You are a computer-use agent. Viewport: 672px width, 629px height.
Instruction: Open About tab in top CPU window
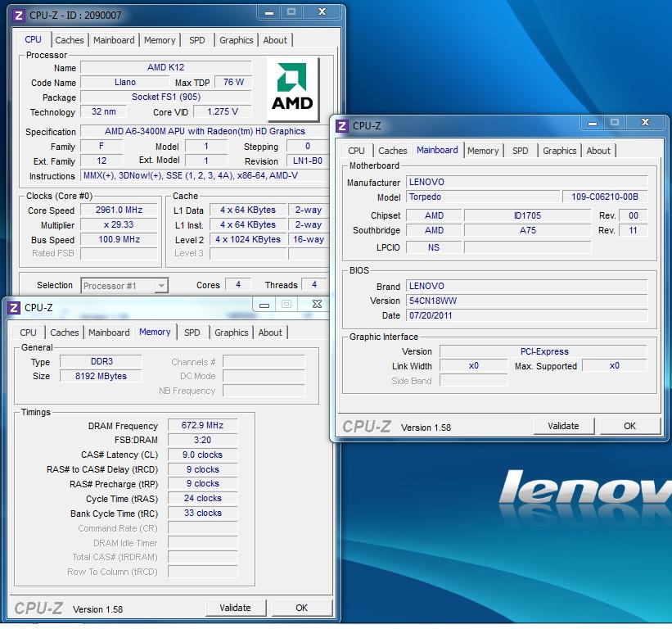[x=275, y=40]
